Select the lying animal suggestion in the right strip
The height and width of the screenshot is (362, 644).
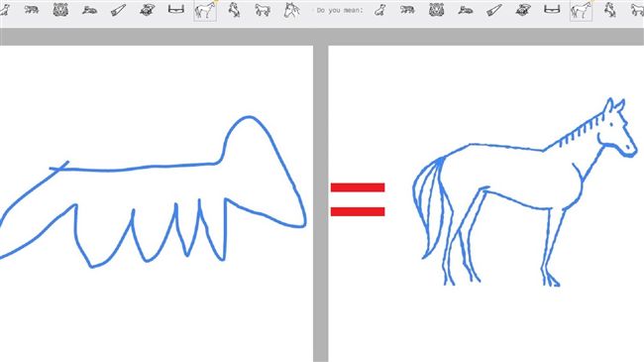465,10
